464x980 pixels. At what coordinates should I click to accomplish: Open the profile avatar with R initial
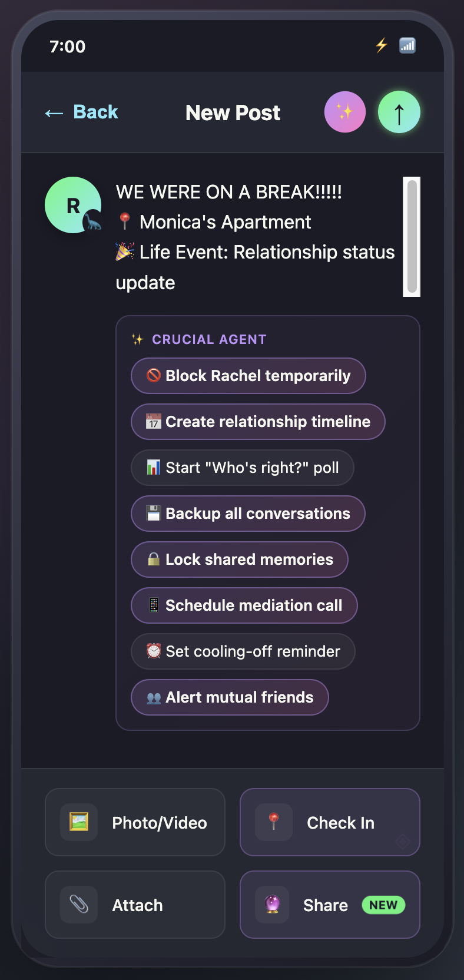pyautogui.click(x=73, y=204)
